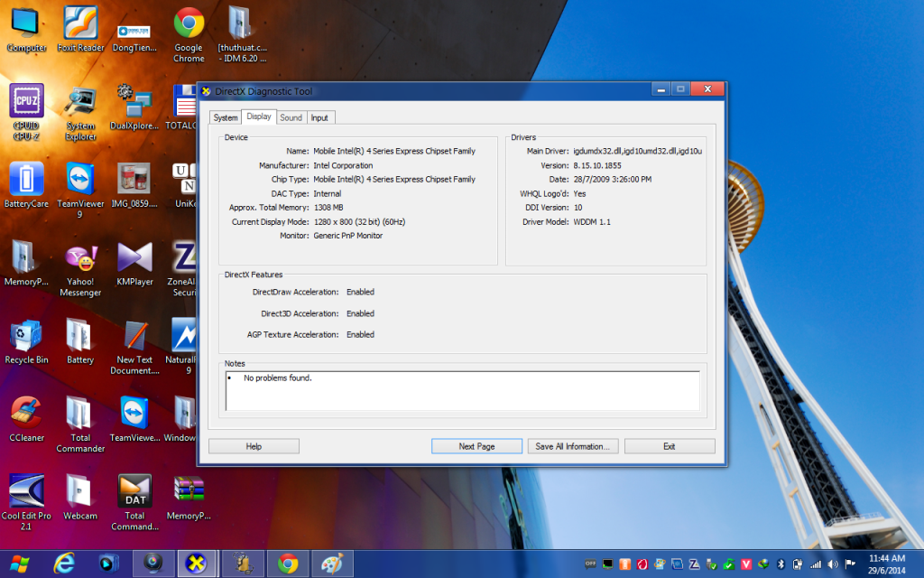Click the Save All Information button
This screenshot has height=578, width=924.
[x=573, y=446]
